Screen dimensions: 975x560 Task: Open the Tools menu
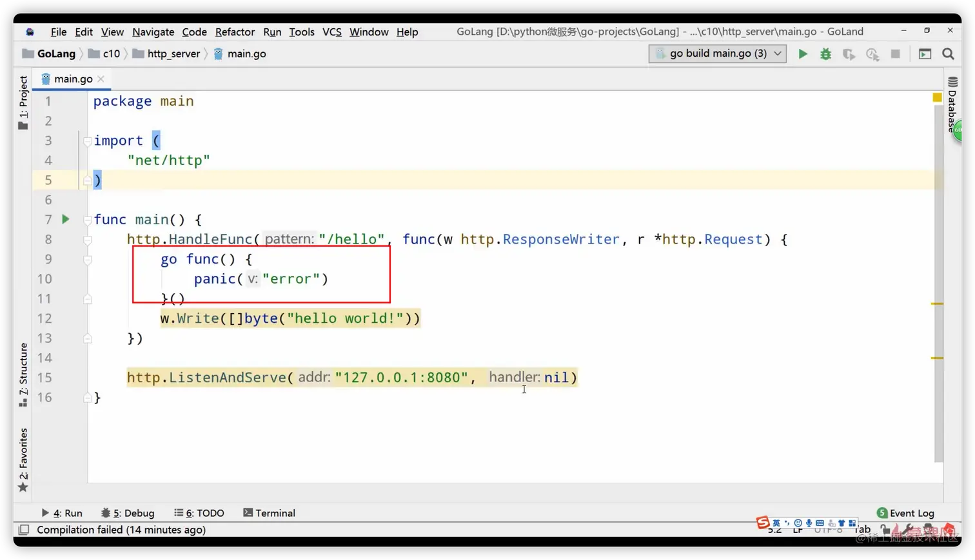[302, 32]
